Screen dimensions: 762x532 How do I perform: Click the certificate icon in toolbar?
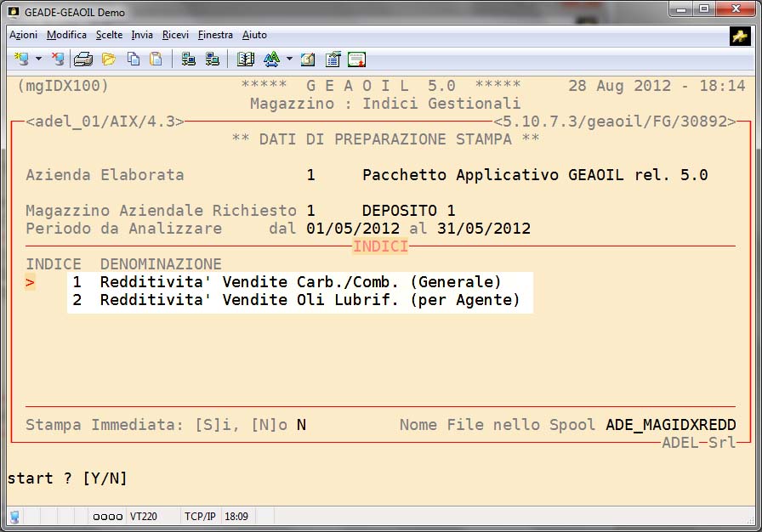click(356, 59)
